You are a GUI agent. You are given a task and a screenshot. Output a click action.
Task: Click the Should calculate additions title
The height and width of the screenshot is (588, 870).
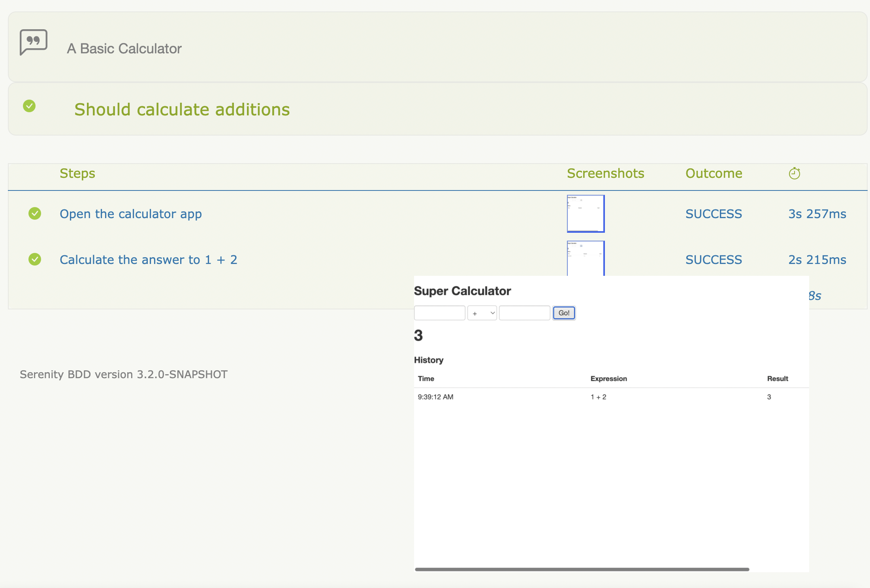click(x=182, y=109)
